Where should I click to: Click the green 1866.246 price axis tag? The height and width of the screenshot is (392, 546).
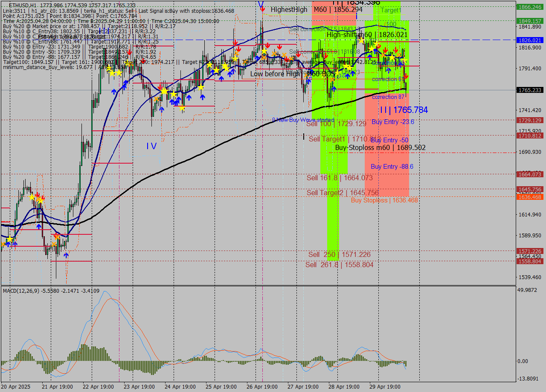(529, 7)
